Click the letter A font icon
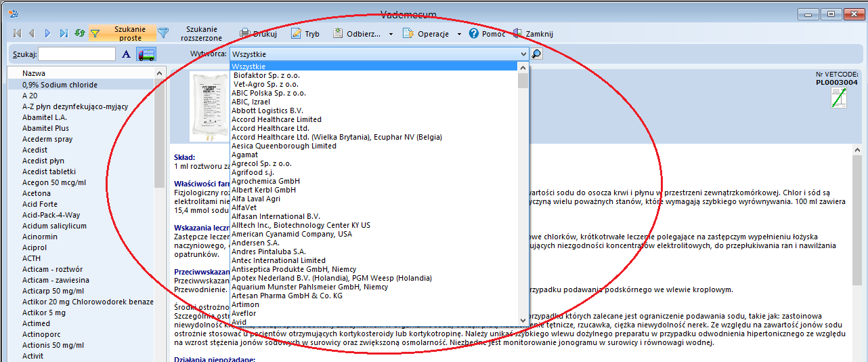This screenshot has width=868, height=362. tap(126, 54)
